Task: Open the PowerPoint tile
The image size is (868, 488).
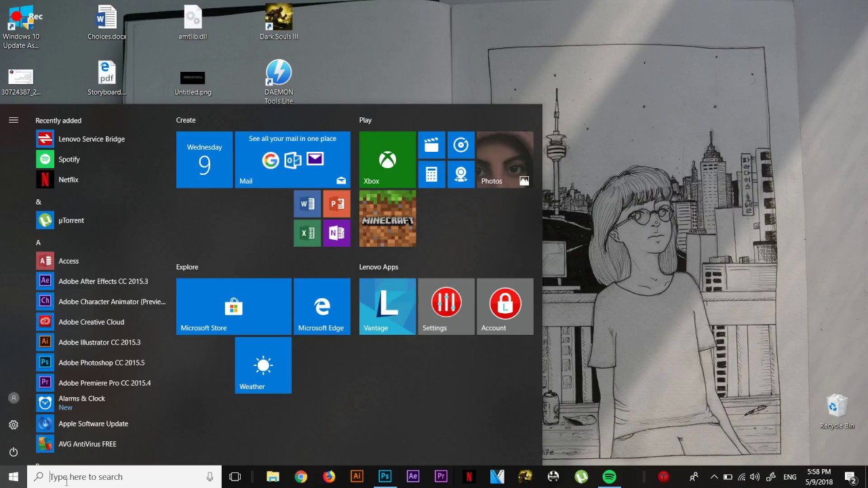Action: [x=336, y=204]
